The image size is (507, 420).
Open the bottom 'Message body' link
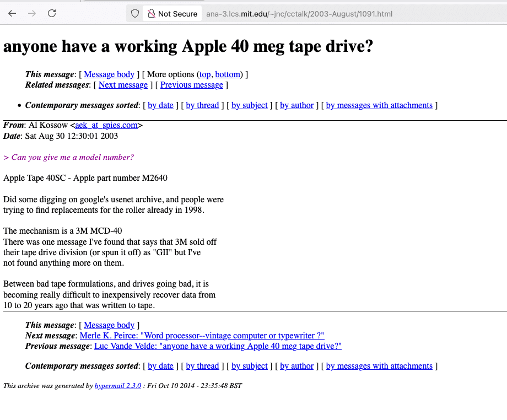(x=109, y=325)
